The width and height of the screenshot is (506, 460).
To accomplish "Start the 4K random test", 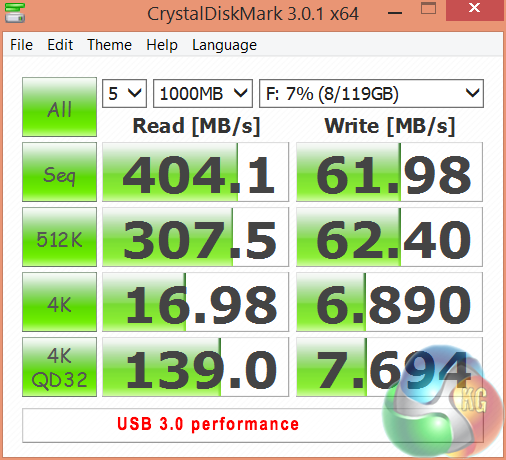I will pyautogui.click(x=59, y=302).
